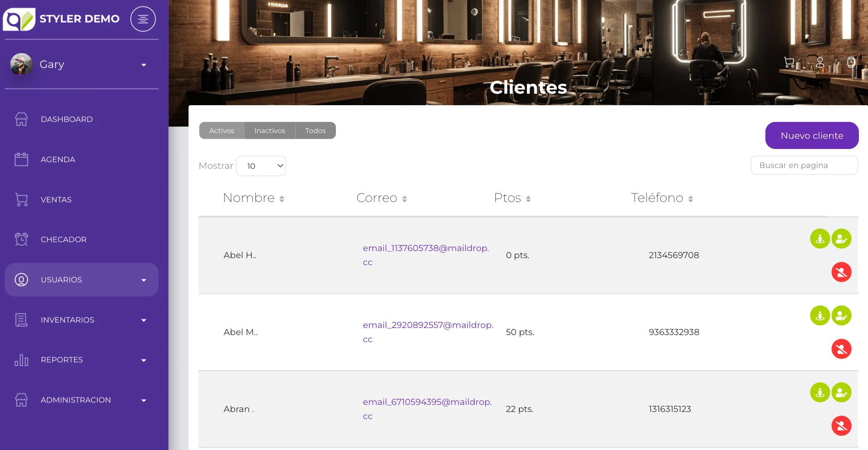Click first green icon in Abran row
This screenshot has height=450, width=868.
point(819,392)
